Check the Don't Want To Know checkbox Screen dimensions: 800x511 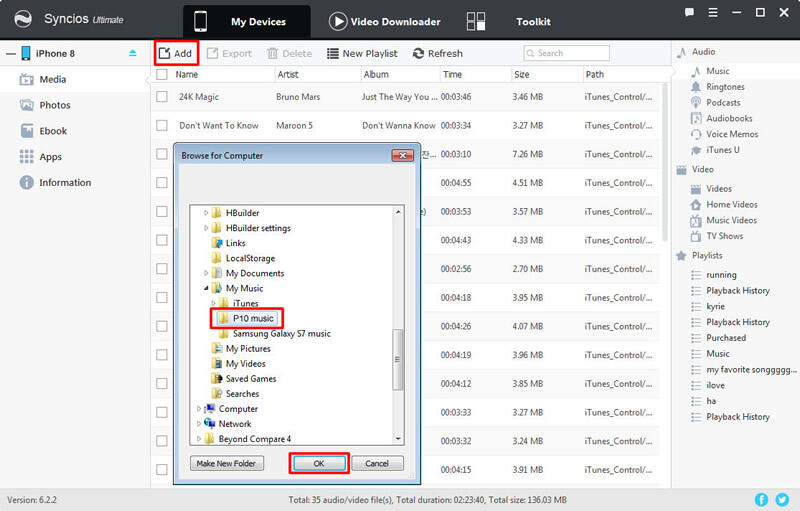pos(162,125)
